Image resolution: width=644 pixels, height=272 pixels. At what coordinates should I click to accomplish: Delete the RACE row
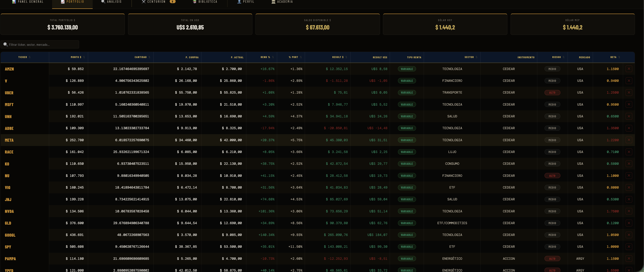[x=629, y=152]
